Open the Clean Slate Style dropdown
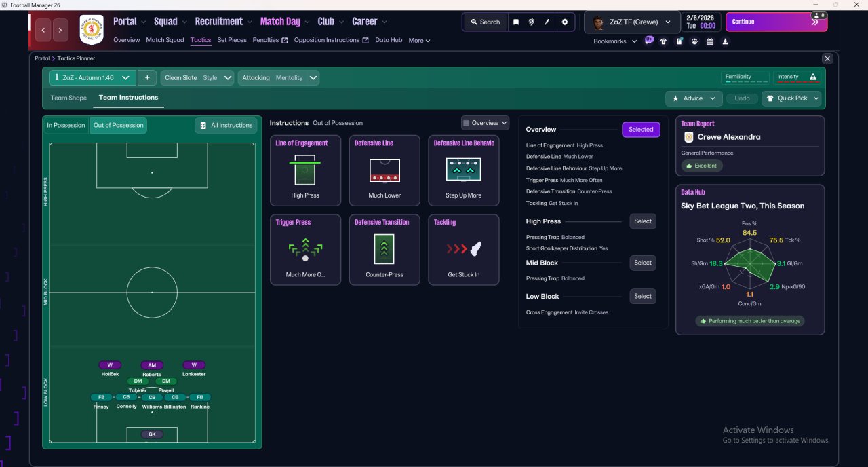The width and height of the screenshot is (868, 467). (x=198, y=77)
